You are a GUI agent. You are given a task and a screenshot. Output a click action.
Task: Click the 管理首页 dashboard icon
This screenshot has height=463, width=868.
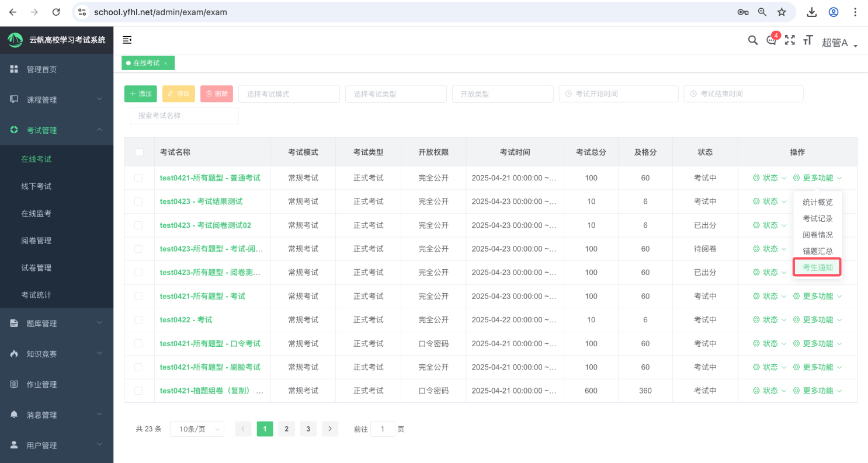14,69
